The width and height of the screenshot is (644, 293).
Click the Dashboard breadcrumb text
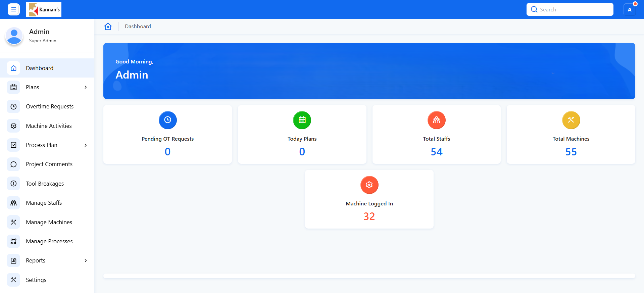(x=138, y=27)
